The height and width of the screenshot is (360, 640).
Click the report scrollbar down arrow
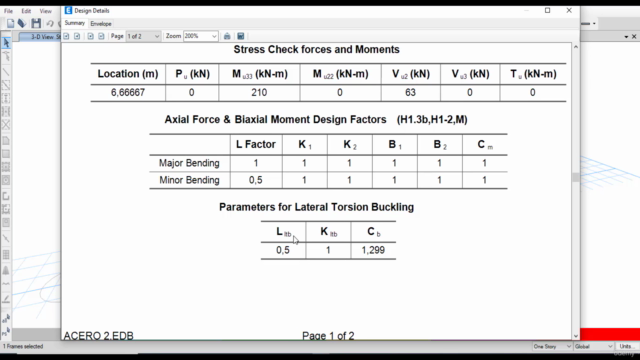click(x=576, y=336)
